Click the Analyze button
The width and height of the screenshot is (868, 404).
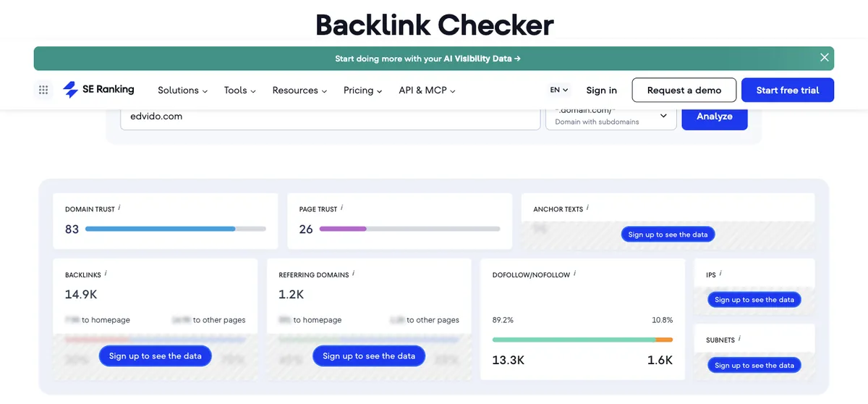tap(715, 117)
